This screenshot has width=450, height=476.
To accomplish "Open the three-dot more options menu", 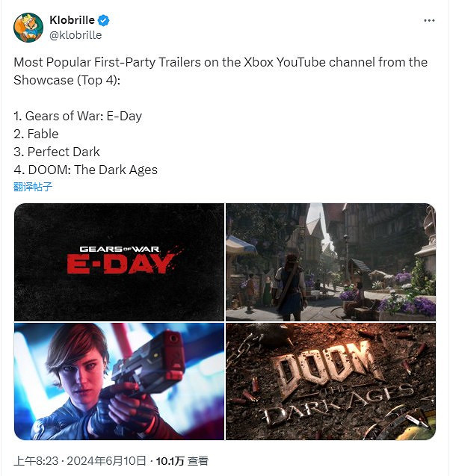I will pos(429,21).
